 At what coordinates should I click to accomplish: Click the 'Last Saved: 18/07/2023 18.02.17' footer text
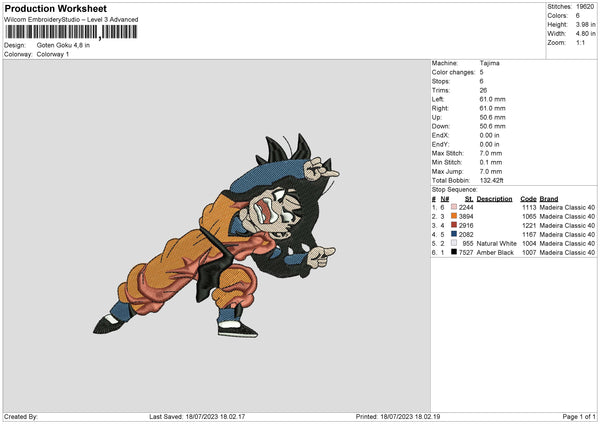click(x=197, y=416)
